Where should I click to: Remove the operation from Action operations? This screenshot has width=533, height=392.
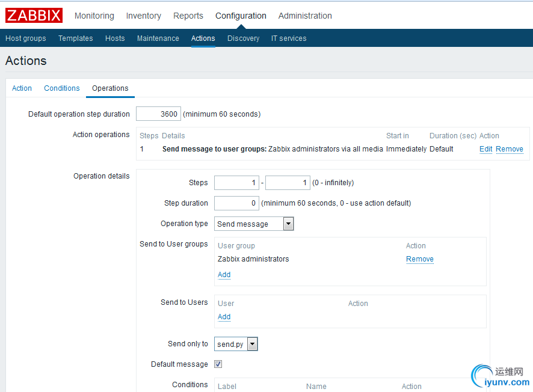tap(510, 149)
